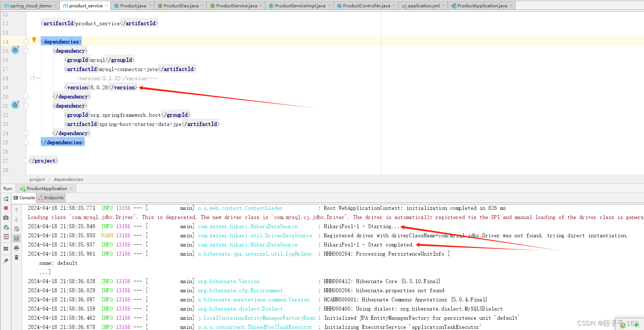This screenshot has width=644, height=330.
Task: Open the com.zaxxer.hikari.util.DriverDataSource log link
Action: click(x=255, y=236)
